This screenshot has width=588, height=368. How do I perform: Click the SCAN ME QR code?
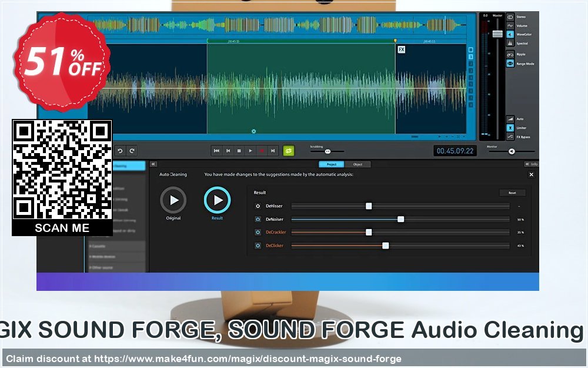(62, 178)
